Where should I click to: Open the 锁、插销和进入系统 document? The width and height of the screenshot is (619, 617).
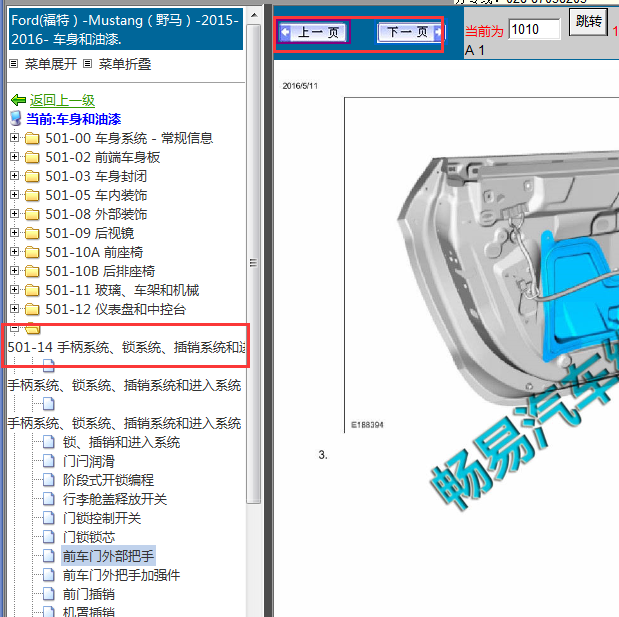122,442
